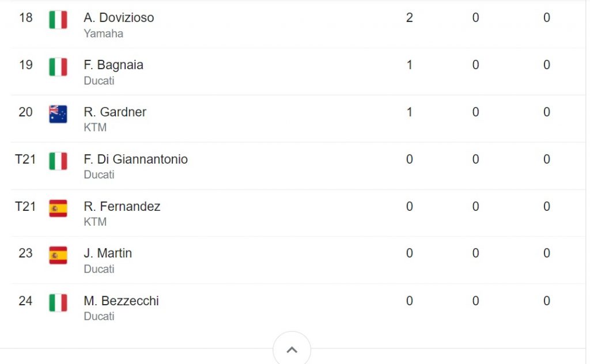Open rider A. Dovizioso

119,18
